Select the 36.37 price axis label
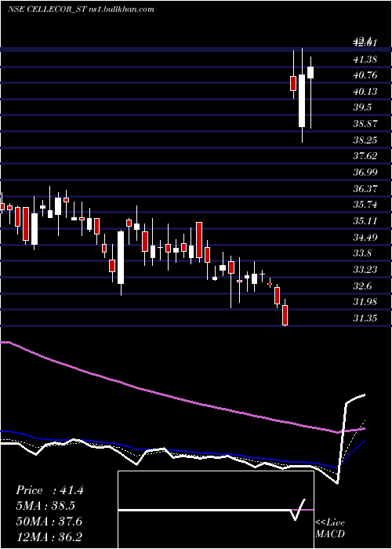Image resolution: width=392 pixels, height=549 pixels. tap(365, 189)
